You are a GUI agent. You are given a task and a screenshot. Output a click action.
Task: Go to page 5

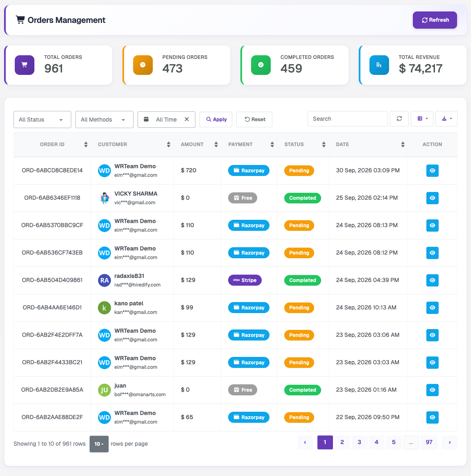click(x=394, y=442)
